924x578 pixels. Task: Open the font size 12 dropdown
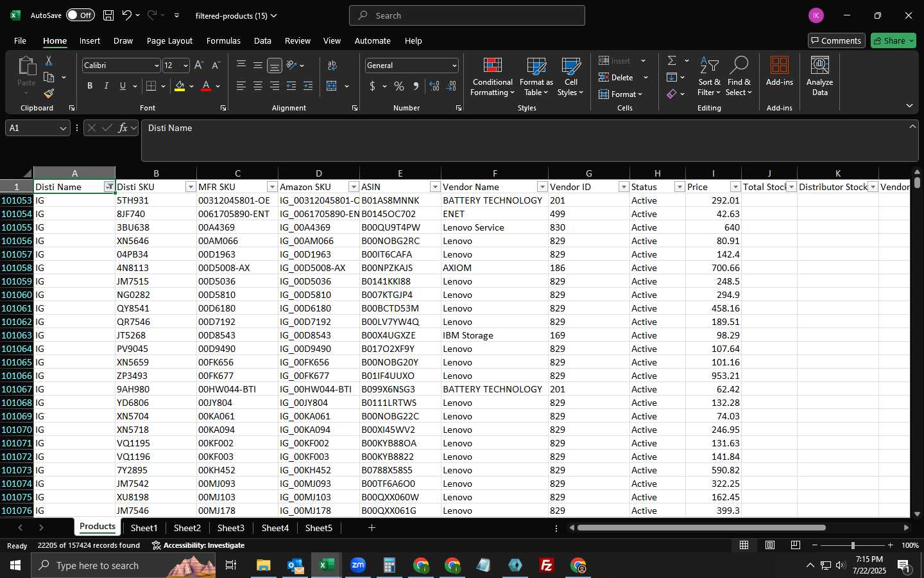(185, 66)
